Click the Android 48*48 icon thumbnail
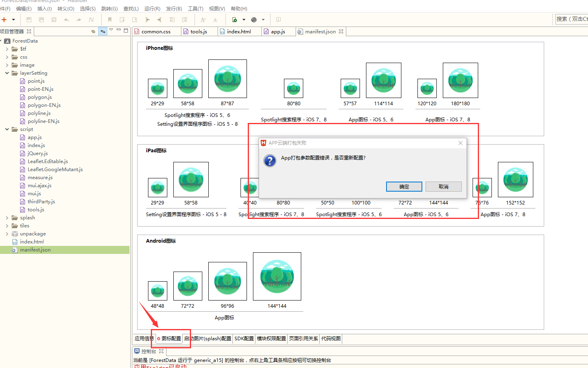Viewport: 588px width, 368px height. [x=158, y=291]
